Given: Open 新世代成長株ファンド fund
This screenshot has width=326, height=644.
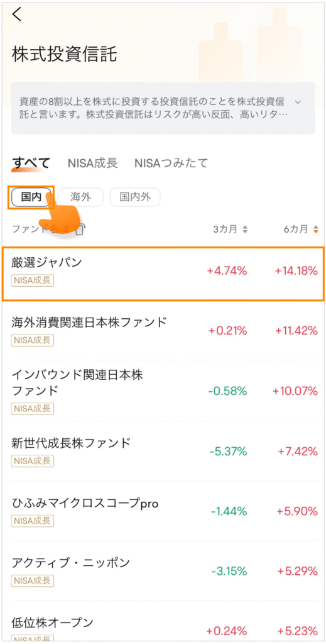Looking at the screenshot, I should click(163, 451).
